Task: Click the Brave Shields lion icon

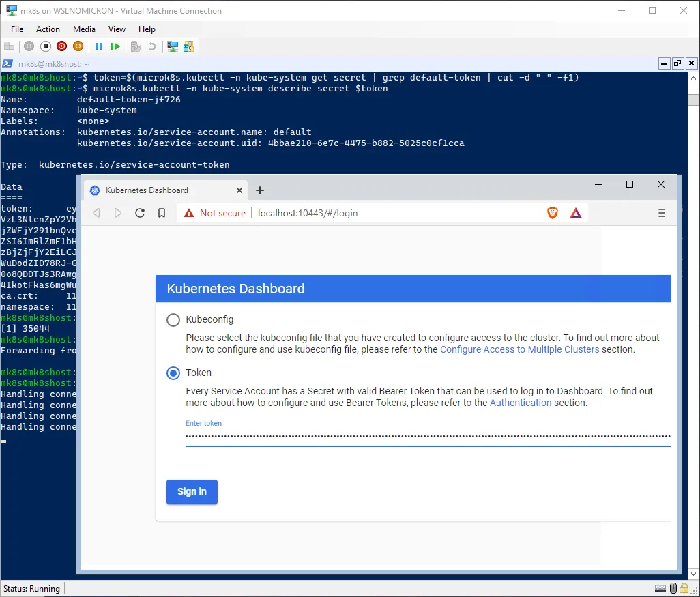Action: (553, 213)
